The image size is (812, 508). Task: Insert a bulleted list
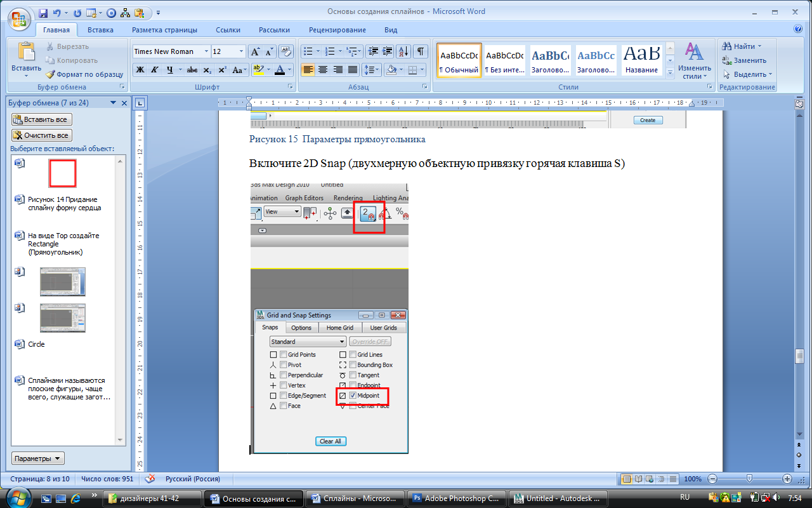(x=307, y=51)
